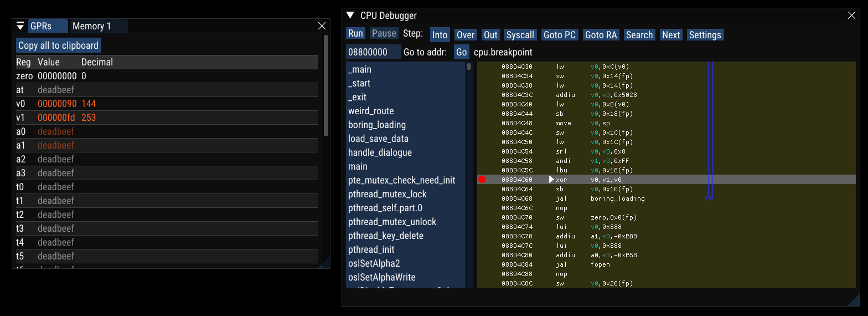Click the a3 register row
Viewport: 868px width, 316px height.
167,173
